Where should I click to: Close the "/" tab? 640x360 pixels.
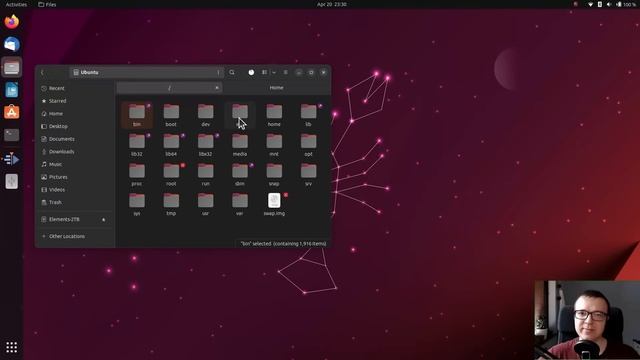tap(217, 88)
